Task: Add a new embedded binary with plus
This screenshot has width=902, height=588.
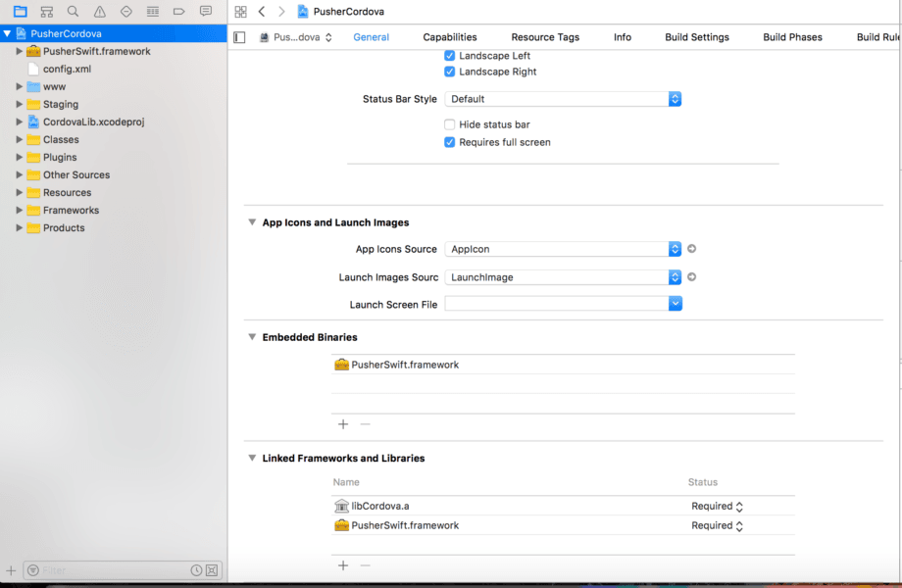Action: point(343,424)
